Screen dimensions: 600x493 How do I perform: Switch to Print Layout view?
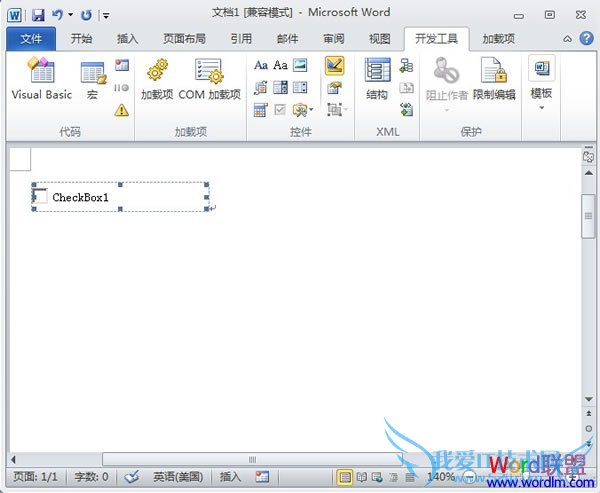click(345, 477)
